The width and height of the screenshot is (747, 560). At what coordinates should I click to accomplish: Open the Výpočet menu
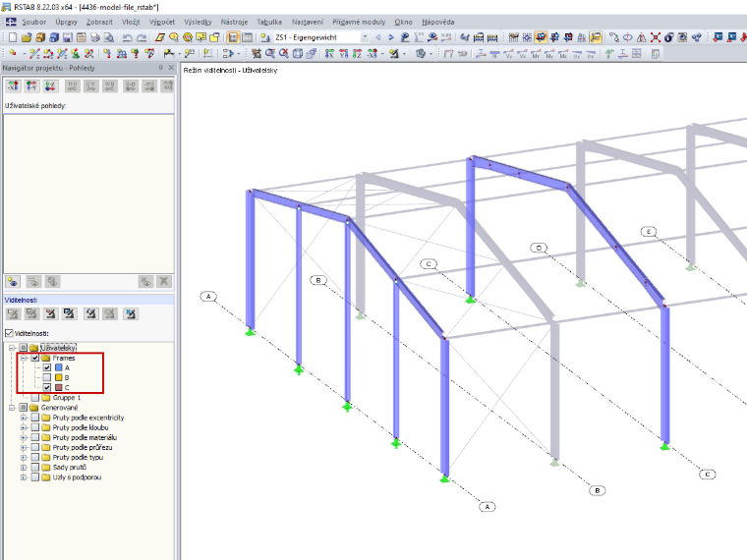tap(162, 22)
